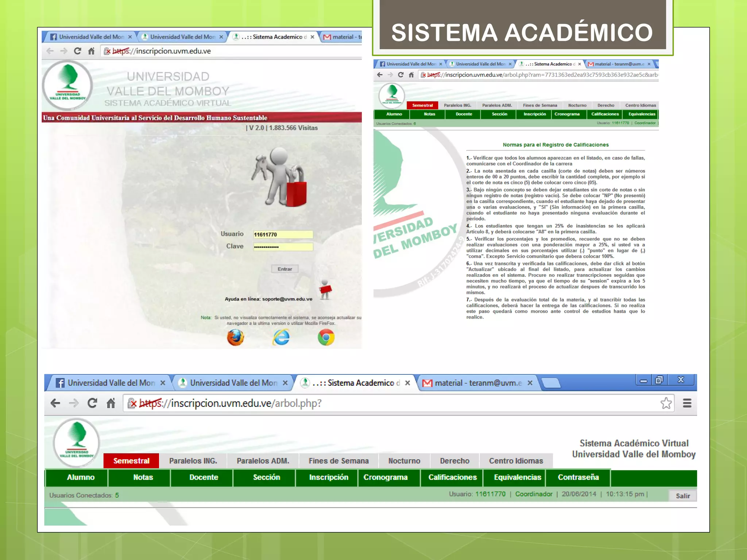Select Centro Idiomas tab in bottom browser
747x560 pixels.
tap(516, 461)
